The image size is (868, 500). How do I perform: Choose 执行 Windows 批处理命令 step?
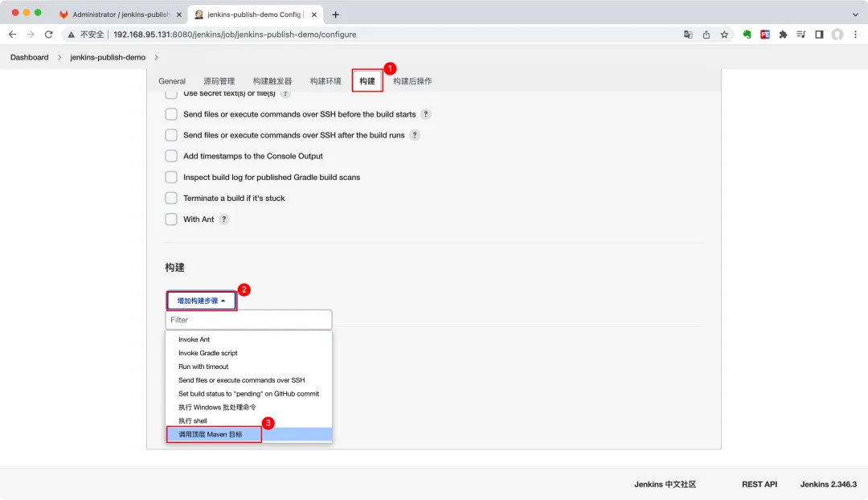pos(248,408)
